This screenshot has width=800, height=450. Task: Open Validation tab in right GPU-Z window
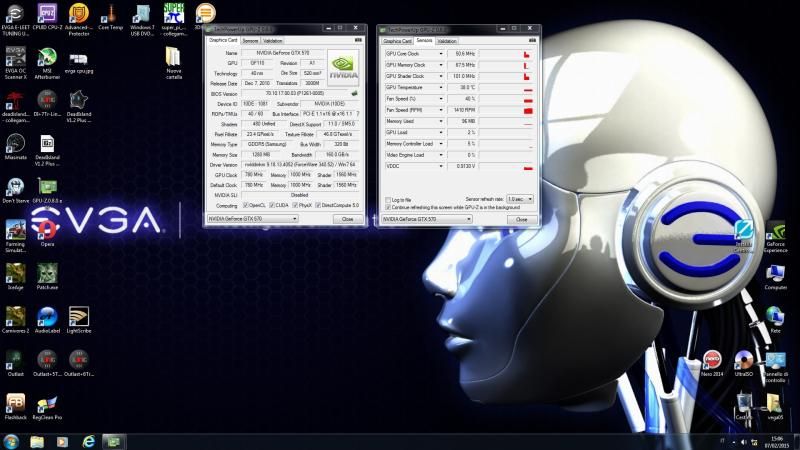(x=447, y=41)
